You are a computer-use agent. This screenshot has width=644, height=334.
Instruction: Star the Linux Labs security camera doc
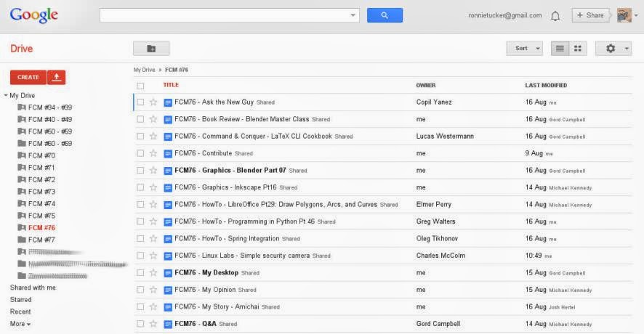click(153, 256)
